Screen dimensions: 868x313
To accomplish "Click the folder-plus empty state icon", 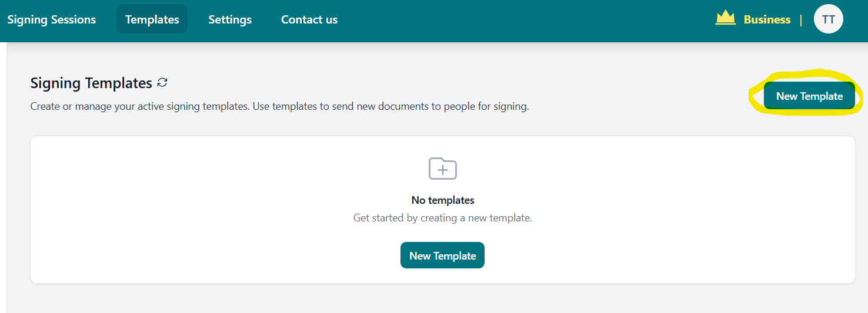I will pos(443,169).
